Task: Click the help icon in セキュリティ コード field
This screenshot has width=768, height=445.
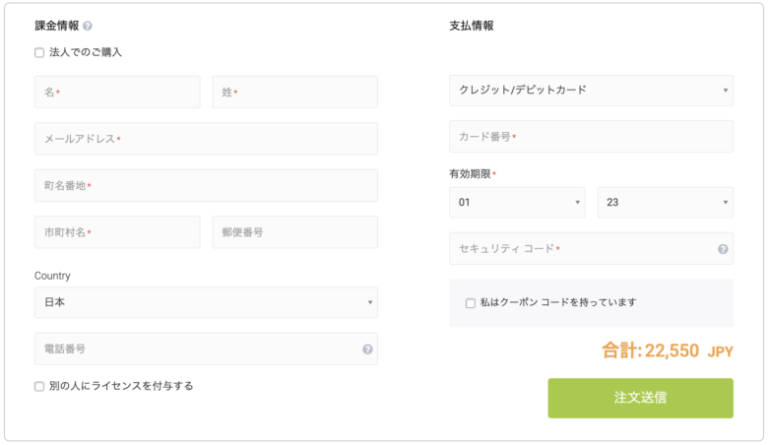Action: point(723,249)
